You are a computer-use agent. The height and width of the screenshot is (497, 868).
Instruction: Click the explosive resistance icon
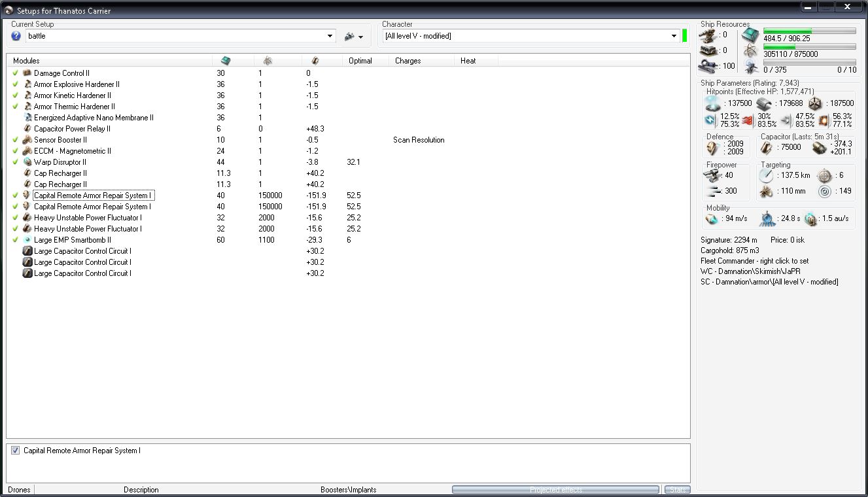coord(824,120)
